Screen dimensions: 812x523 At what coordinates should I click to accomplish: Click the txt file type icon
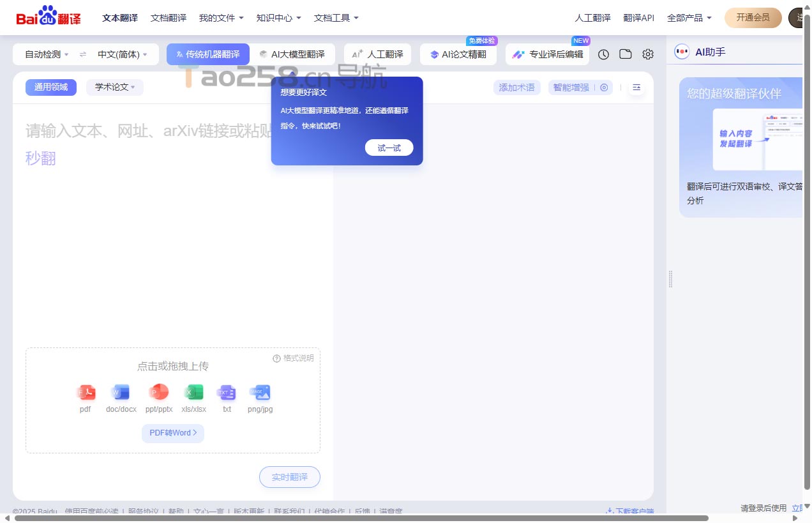click(227, 392)
